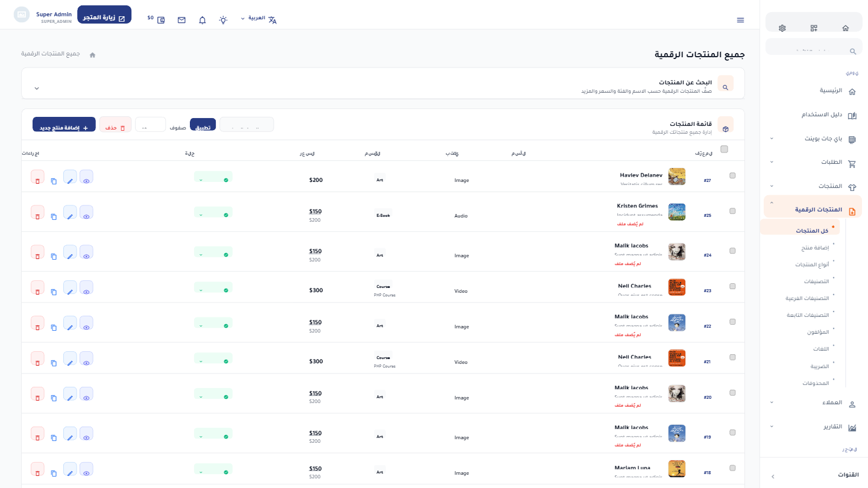Click the sidebar grid-plus icon
Viewport: 868px width, 488px height.
coord(814,28)
